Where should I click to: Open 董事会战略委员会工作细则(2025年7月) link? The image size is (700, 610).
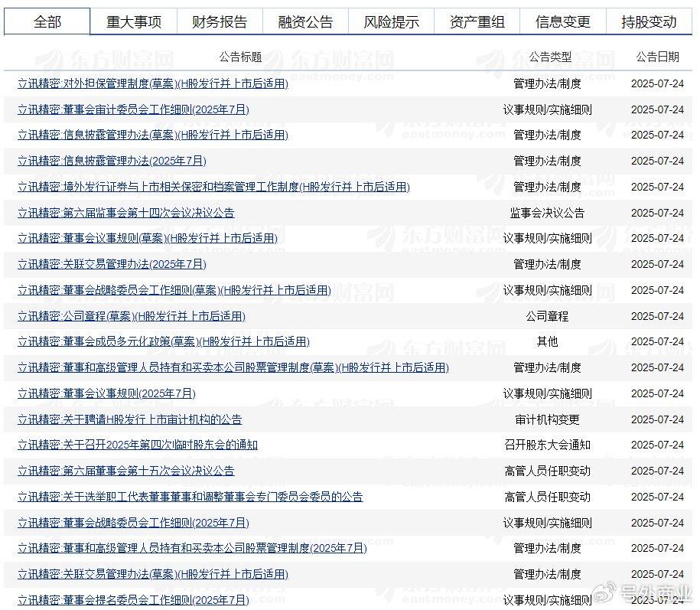coord(133,523)
